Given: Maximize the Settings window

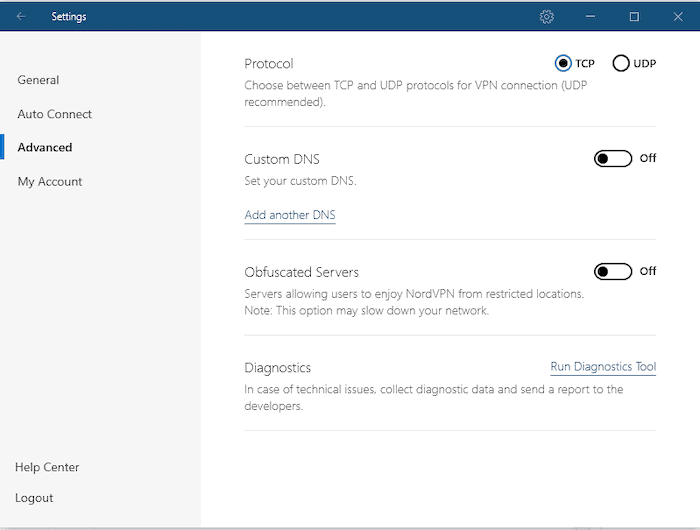Looking at the screenshot, I should [x=634, y=17].
